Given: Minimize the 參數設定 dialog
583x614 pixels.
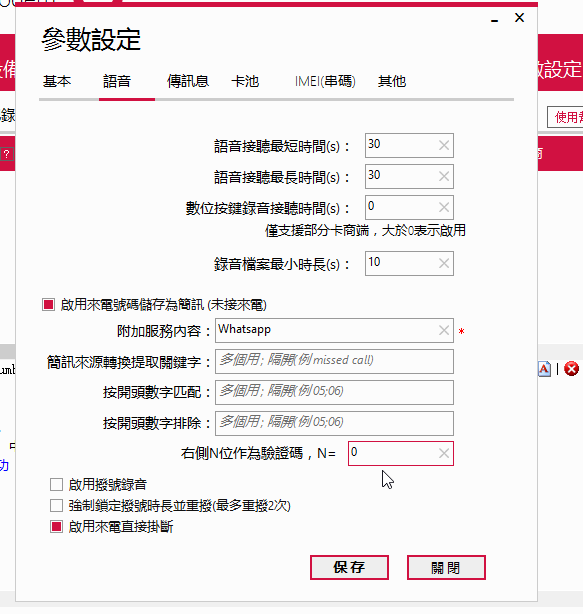Looking at the screenshot, I should [495, 18].
